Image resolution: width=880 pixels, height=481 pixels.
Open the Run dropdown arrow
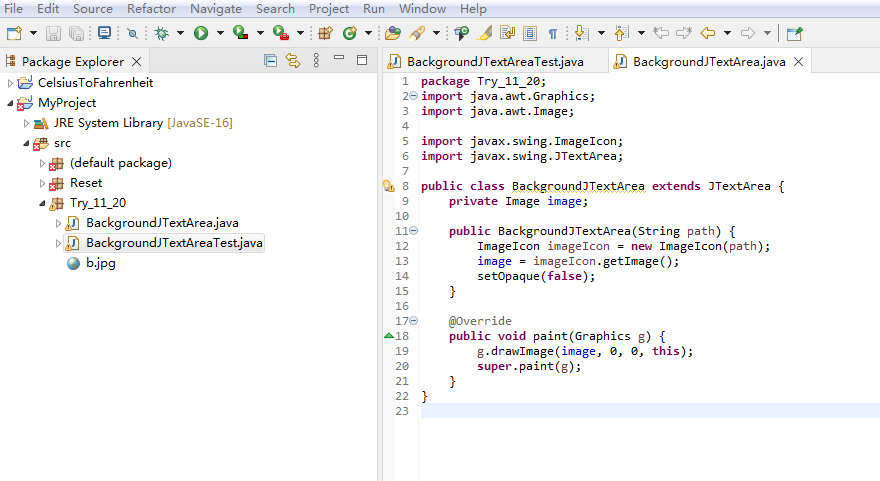point(220,33)
